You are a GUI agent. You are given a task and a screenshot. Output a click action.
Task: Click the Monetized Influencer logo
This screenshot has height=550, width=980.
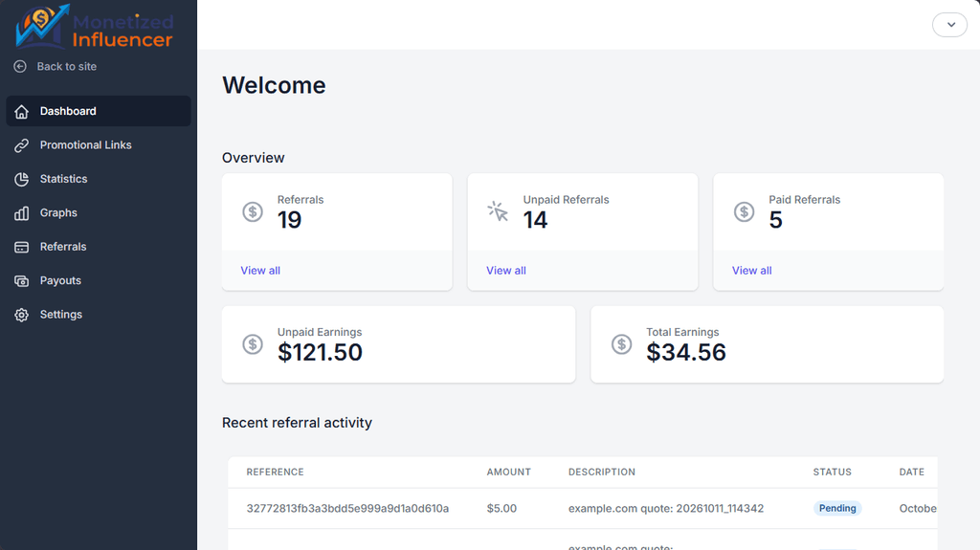95,26
